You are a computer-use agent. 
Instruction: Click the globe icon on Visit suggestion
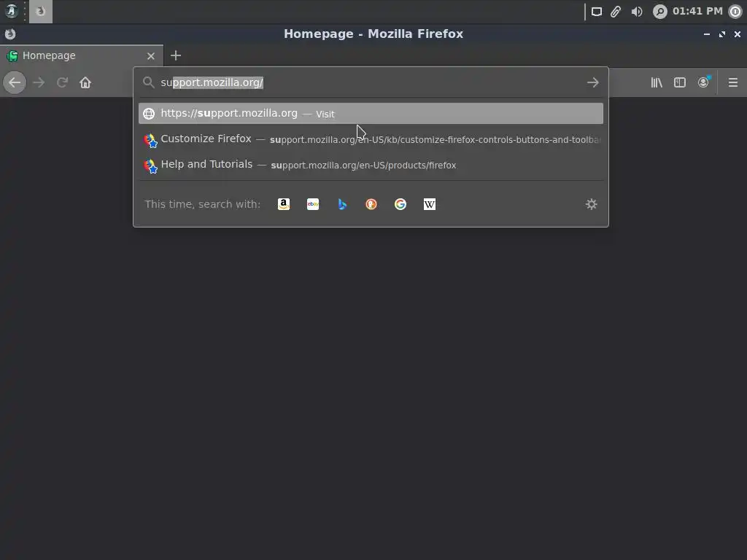(x=149, y=113)
